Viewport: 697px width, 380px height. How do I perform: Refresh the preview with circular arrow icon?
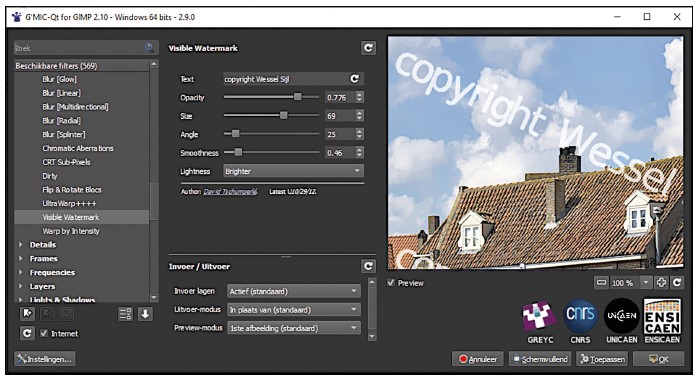(x=677, y=283)
